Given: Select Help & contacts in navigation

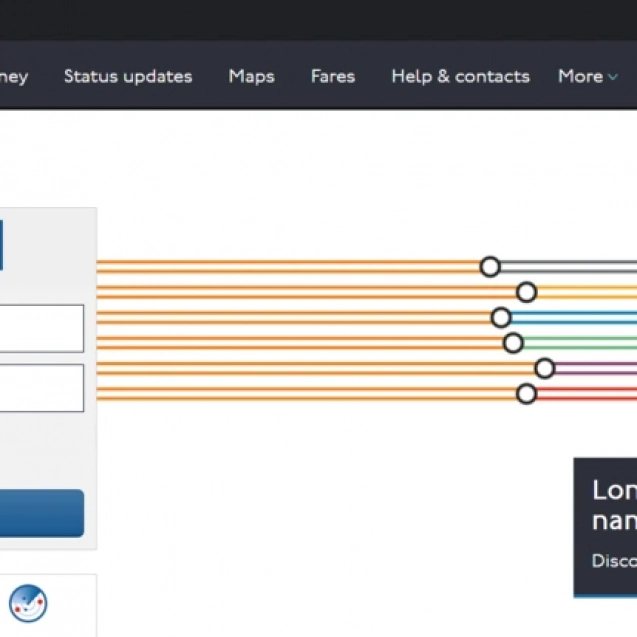Looking at the screenshot, I should point(460,76).
